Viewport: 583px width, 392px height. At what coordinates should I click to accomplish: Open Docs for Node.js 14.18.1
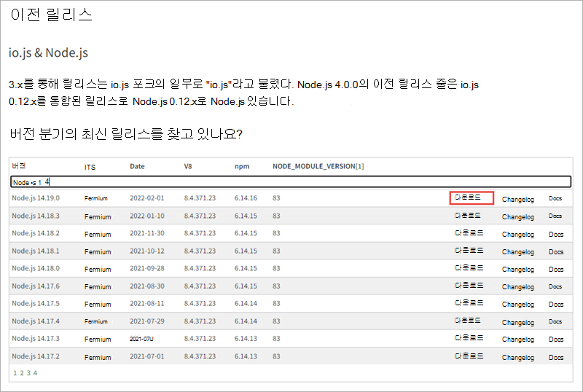coord(556,252)
